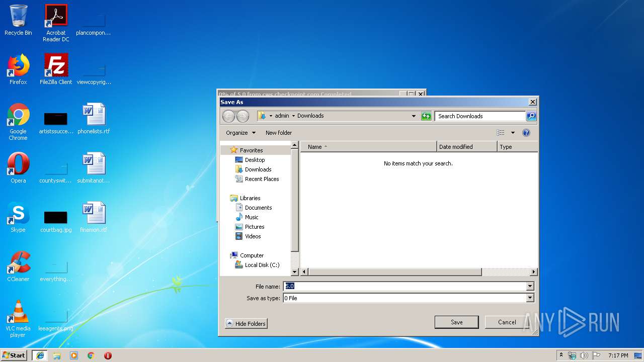Launch Skype from the desktop
Viewport: 644px width, 362px height.
click(18, 217)
